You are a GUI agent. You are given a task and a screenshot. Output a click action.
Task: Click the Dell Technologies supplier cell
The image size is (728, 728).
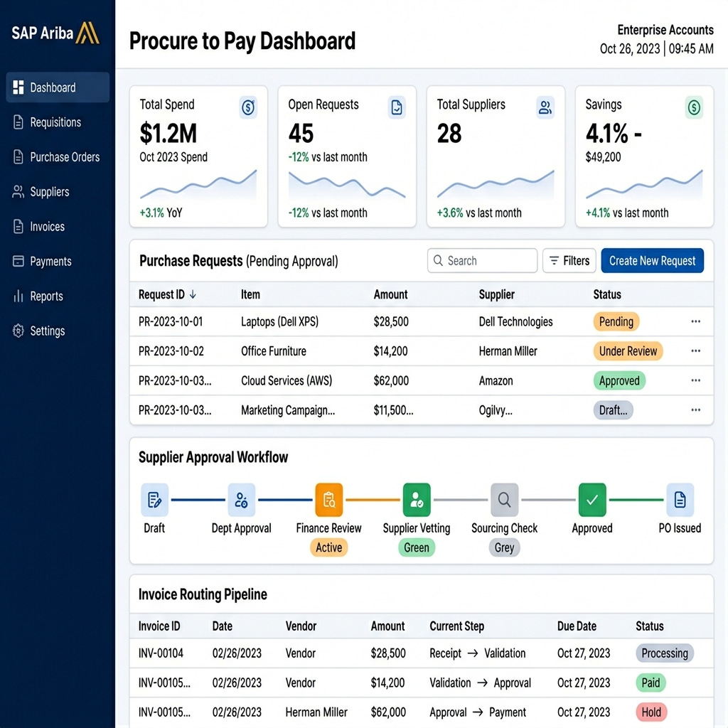point(516,321)
